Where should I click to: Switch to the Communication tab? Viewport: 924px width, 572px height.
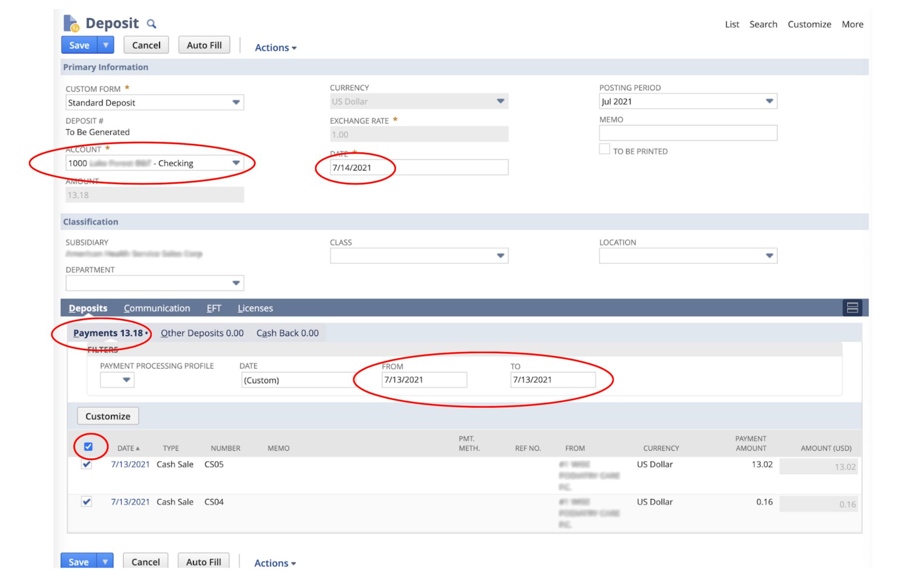157,308
